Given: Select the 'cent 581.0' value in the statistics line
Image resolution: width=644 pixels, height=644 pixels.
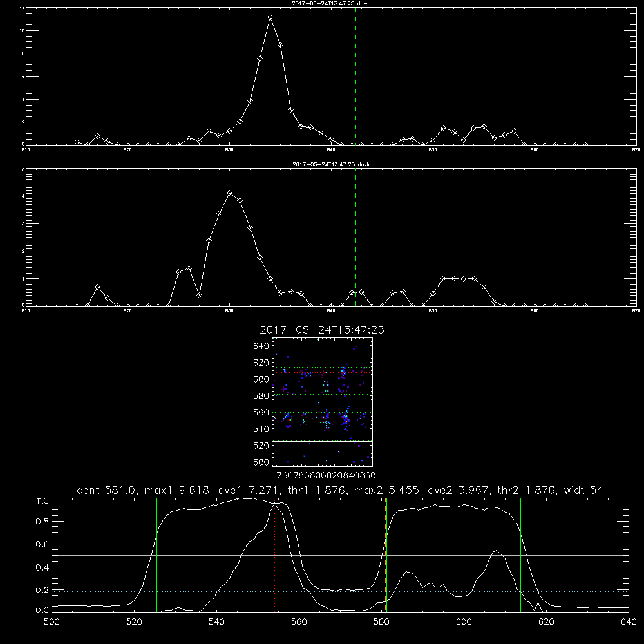Looking at the screenshot, I should (x=107, y=490).
